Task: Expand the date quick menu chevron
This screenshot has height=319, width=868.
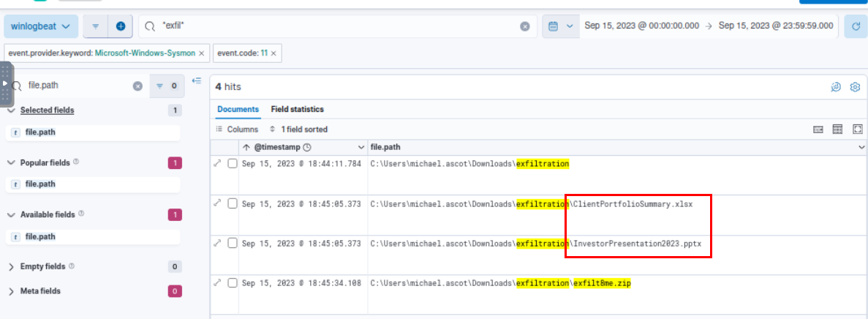Action: [x=570, y=26]
